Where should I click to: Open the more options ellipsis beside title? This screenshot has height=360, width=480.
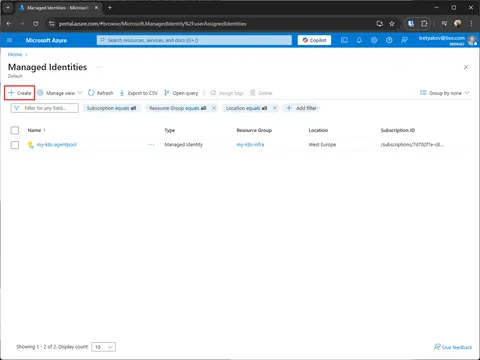99,67
